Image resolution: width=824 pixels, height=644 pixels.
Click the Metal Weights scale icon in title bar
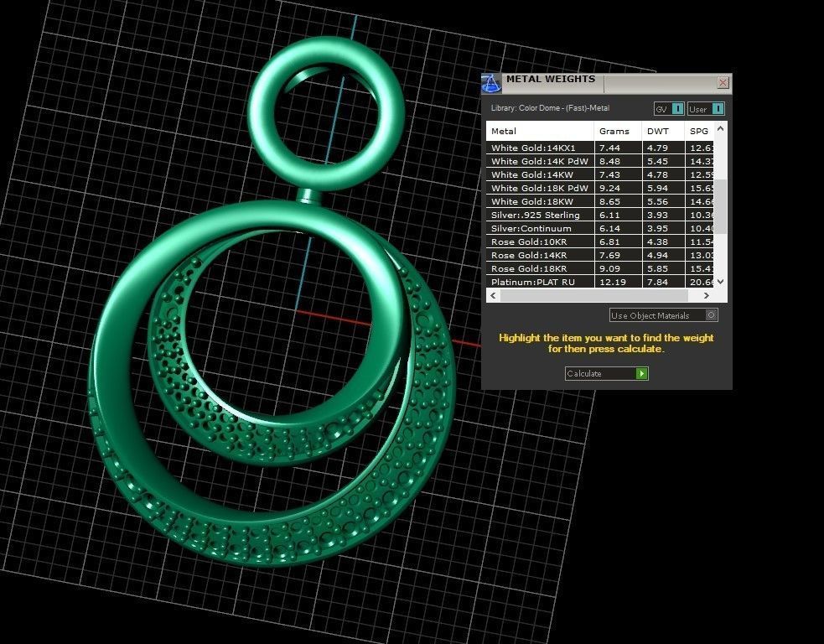[x=491, y=84]
